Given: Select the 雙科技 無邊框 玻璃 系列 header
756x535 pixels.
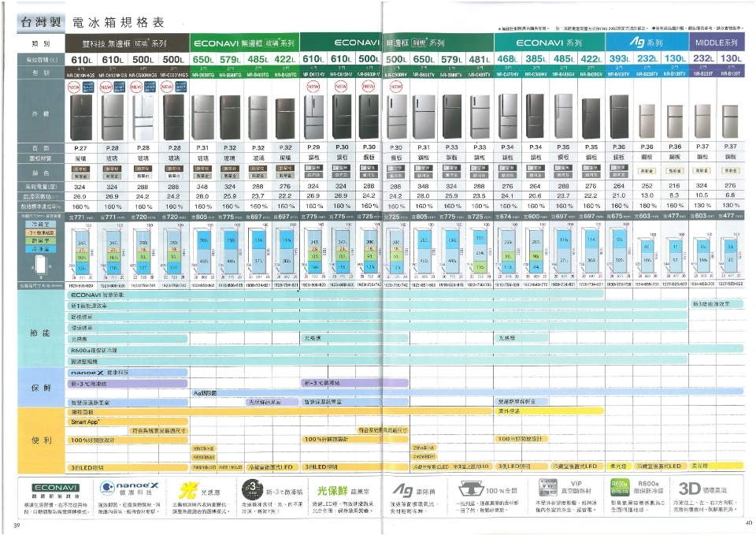Looking at the screenshot, I should pyautogui.click(x=127, y=42).
